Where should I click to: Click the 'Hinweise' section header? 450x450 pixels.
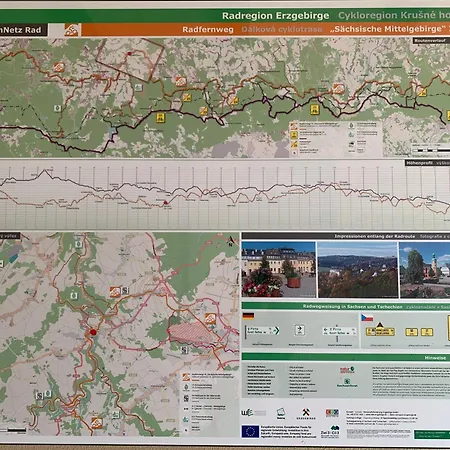point(435,358)
